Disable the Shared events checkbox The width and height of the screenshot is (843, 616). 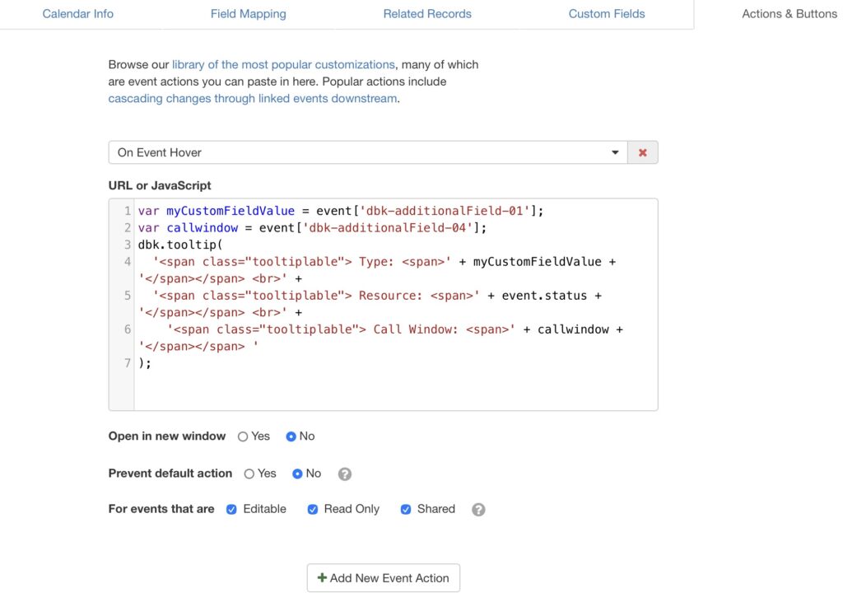tap(406, 510)
